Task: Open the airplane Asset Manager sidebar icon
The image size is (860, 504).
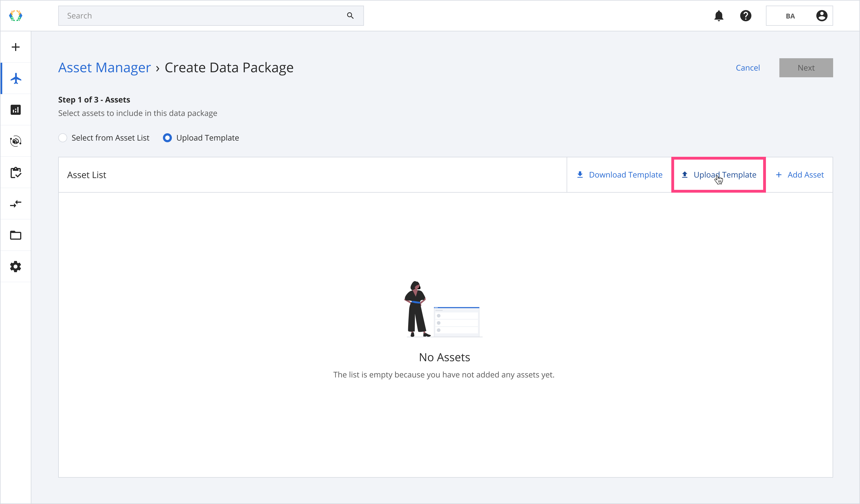Action: (16, 78)
